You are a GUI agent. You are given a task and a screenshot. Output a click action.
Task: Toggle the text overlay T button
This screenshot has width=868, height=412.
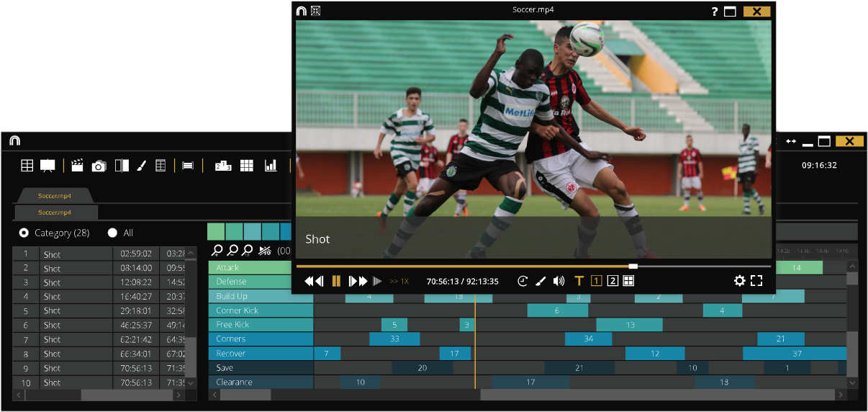[579, 281]
